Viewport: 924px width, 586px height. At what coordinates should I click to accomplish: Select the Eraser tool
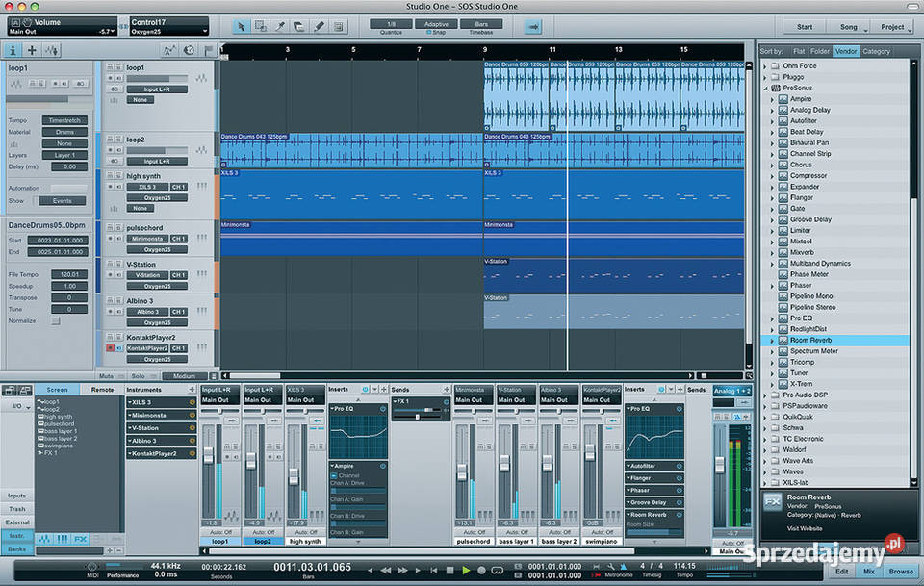click(x=298, y=26)
